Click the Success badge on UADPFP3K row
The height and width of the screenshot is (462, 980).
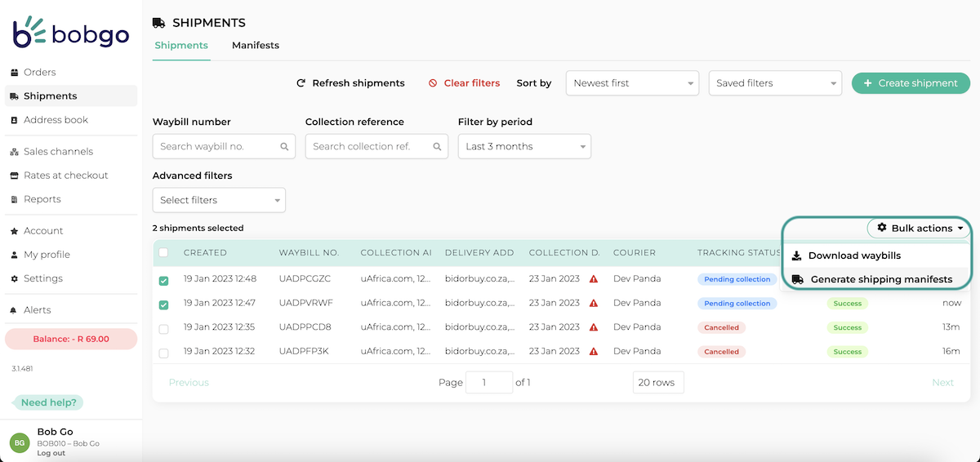847,352
